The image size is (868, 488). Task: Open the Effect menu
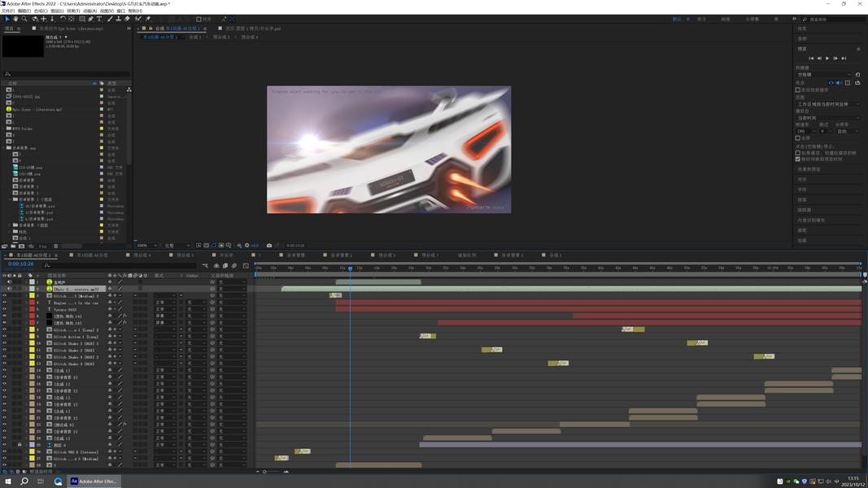coord(73,11)
